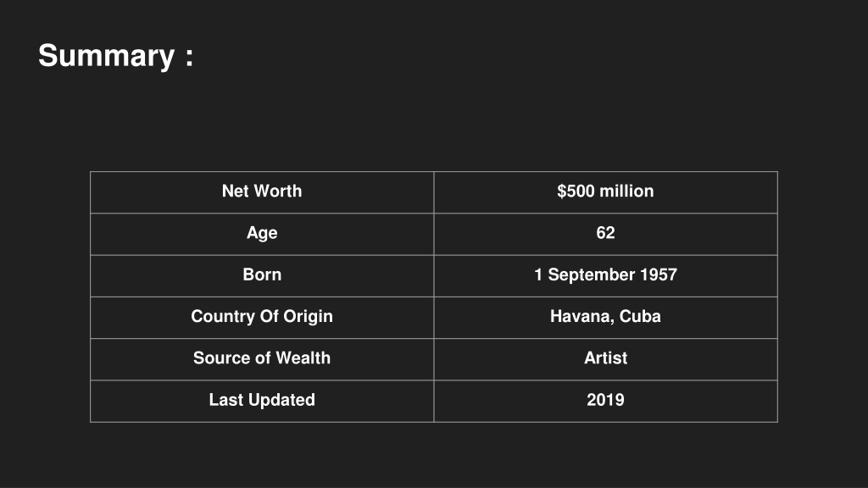The height and width of the screenshot is (488, 868).
Task: Click the Havana, Cuba cell
Action: click(x=605, y=318)
